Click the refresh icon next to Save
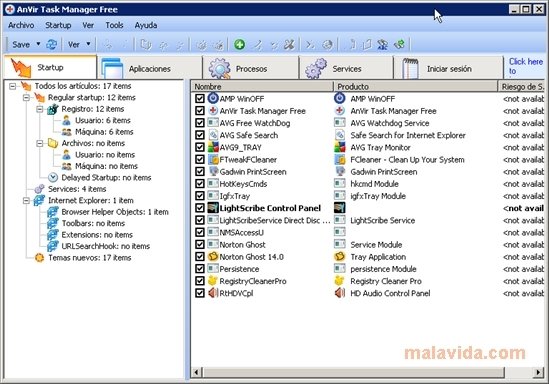The image size is (549, 384). point(51,44)
